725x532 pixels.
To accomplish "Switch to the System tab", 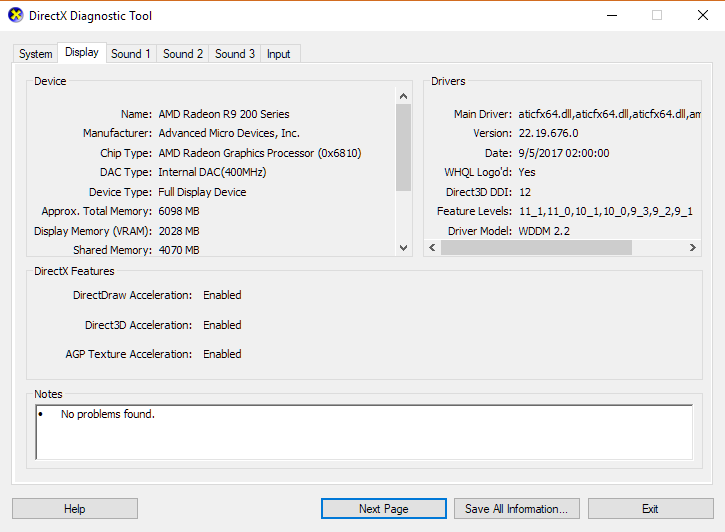I will [x=36, y=54].
